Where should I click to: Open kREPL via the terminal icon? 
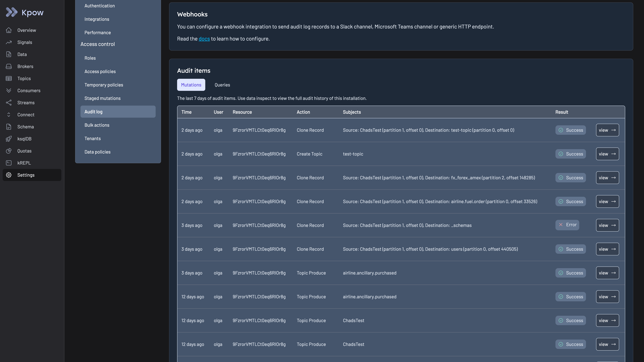[x=9, y=163]
